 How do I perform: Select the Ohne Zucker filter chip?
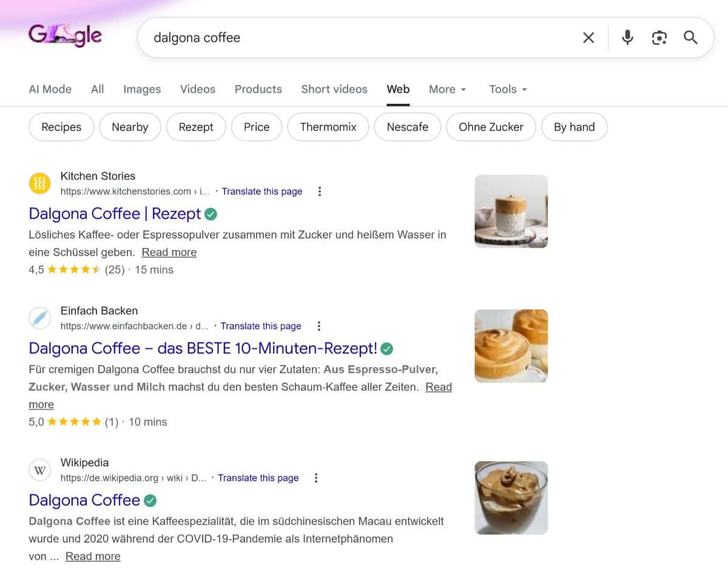point(490,127)
